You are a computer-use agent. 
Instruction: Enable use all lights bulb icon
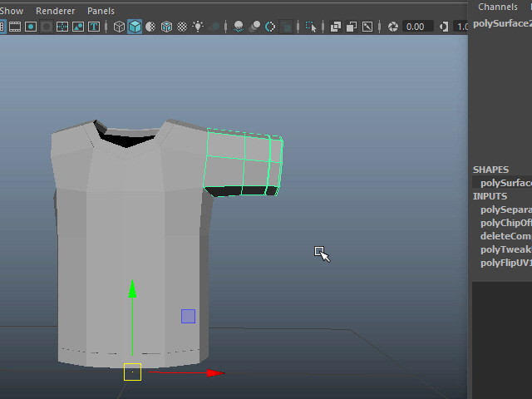tap(198, 27)
